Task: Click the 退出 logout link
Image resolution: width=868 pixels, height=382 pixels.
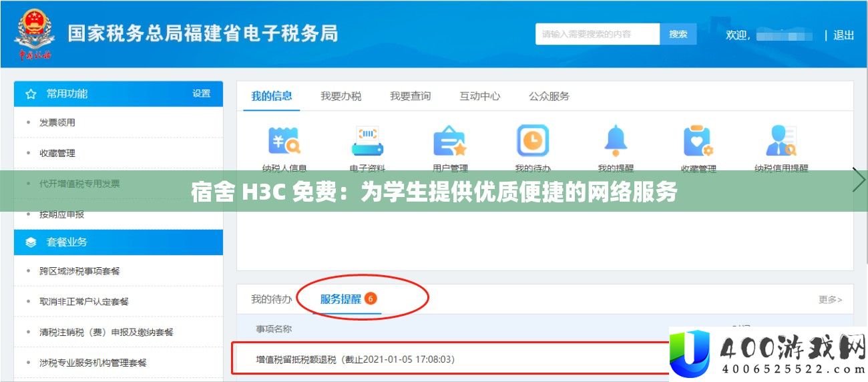Action: click(x=843, y=35)
